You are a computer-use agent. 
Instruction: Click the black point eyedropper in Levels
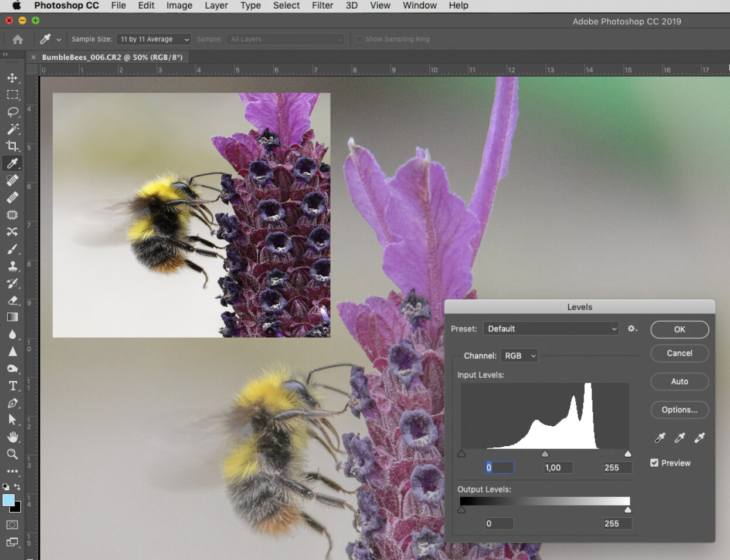[660, 438]
